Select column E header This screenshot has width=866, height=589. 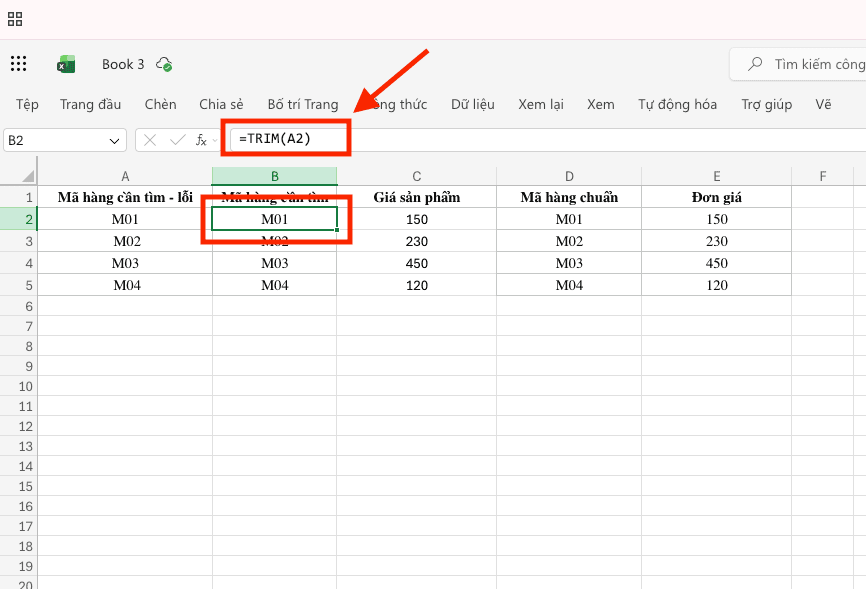(x=717, y=176)
